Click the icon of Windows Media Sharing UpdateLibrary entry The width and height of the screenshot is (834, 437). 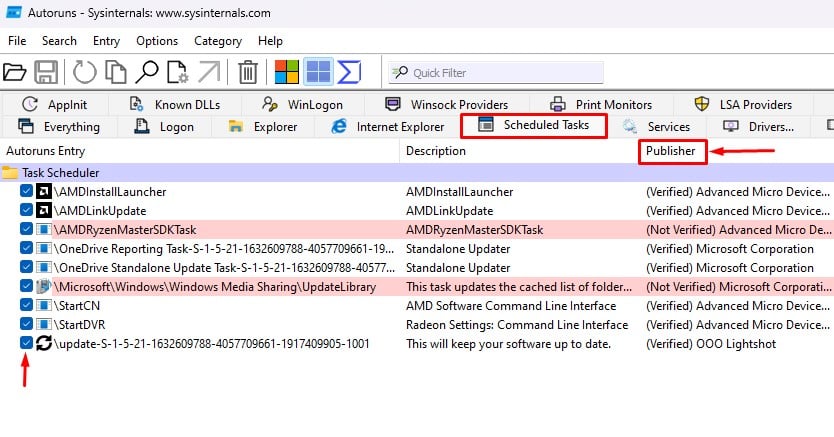tap(44, 287)
